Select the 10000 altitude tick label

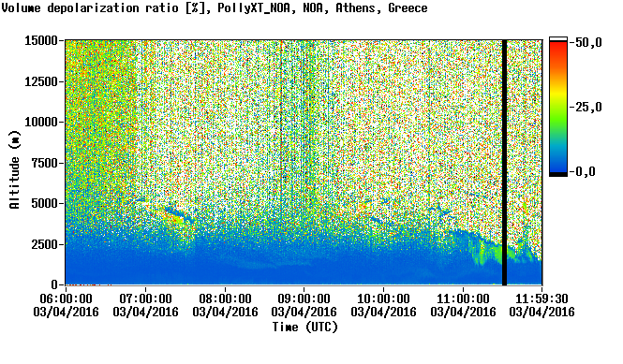coord(41,123)
